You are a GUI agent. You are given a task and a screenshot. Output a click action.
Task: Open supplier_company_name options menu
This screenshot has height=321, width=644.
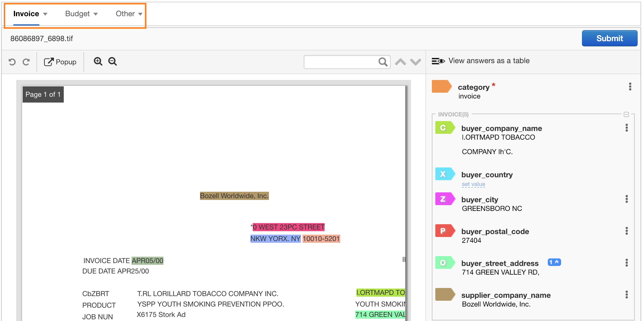coord(627,295)
